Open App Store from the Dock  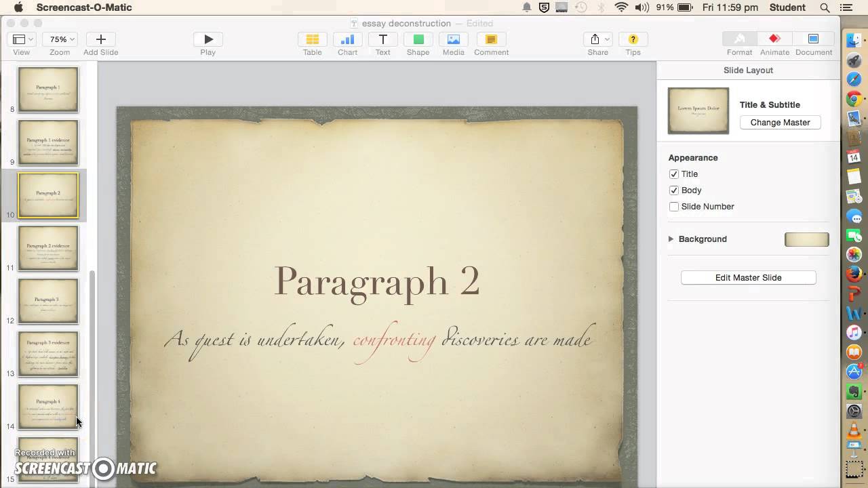(854, 372)
